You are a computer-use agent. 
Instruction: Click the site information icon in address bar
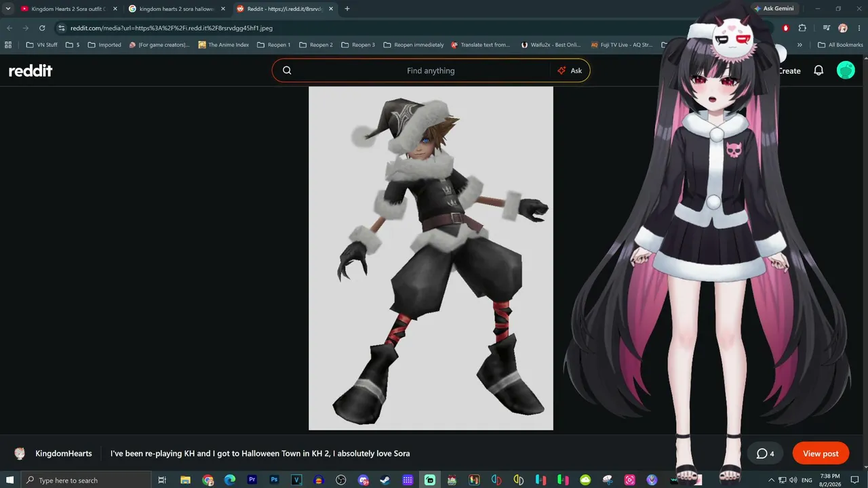click(x=61, y=28)
